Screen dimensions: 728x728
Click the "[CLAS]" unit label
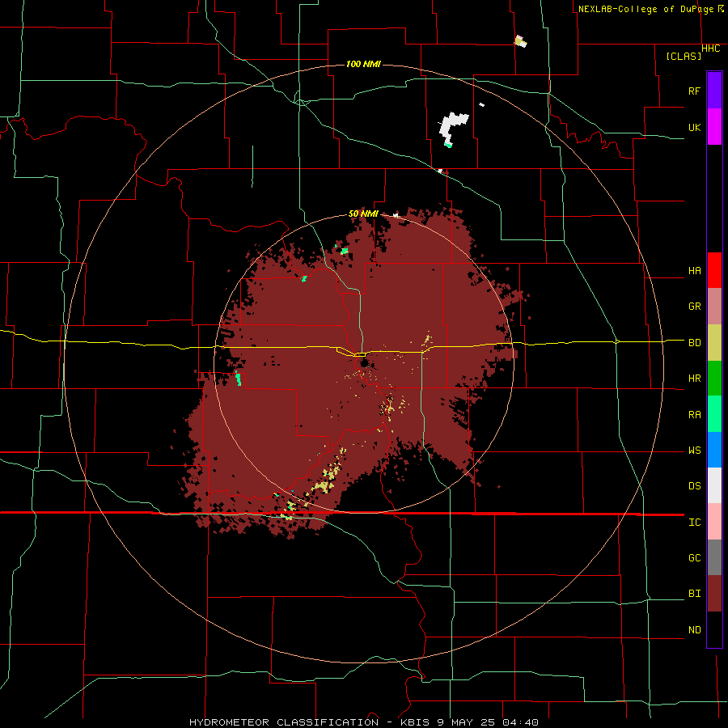pyautogui.click(x=684, y=56)
